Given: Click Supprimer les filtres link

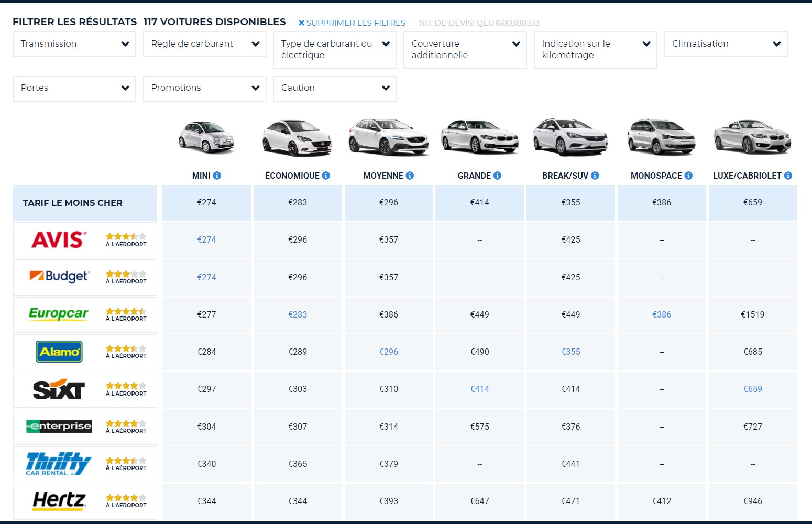Looking at the screenshot, I should 352,23.
